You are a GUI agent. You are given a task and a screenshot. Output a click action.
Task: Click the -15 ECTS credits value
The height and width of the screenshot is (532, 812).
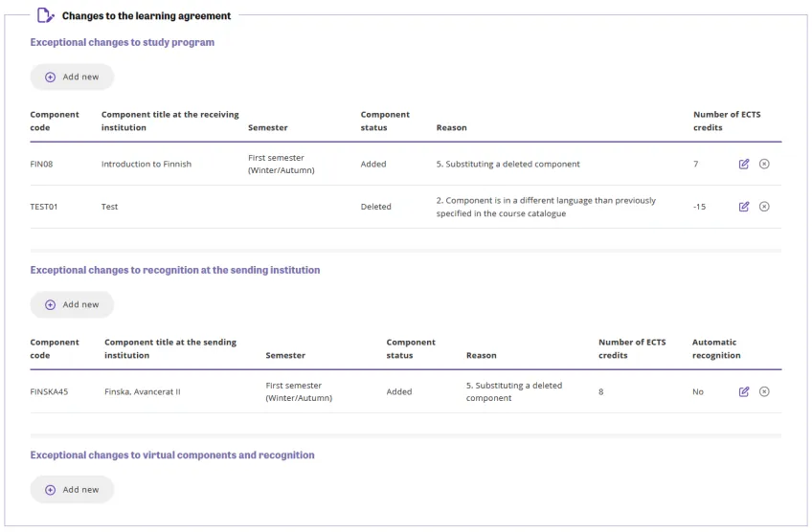click(x=700, y=207)
